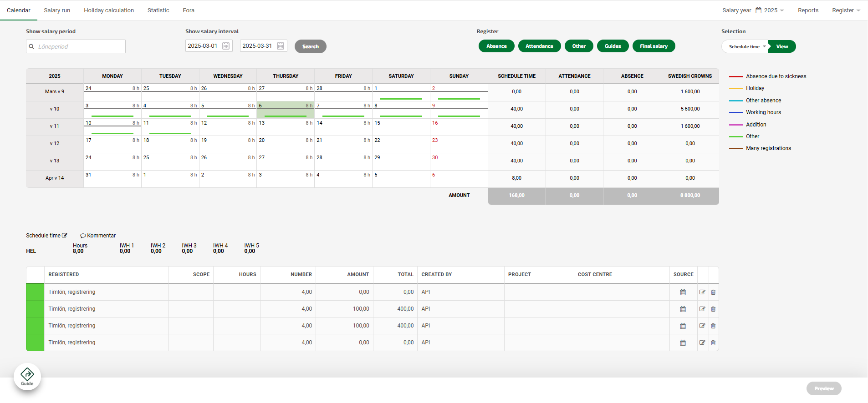868x403 pixels.
Task: Switch to the Salary run tab
Action: [57, 10]
